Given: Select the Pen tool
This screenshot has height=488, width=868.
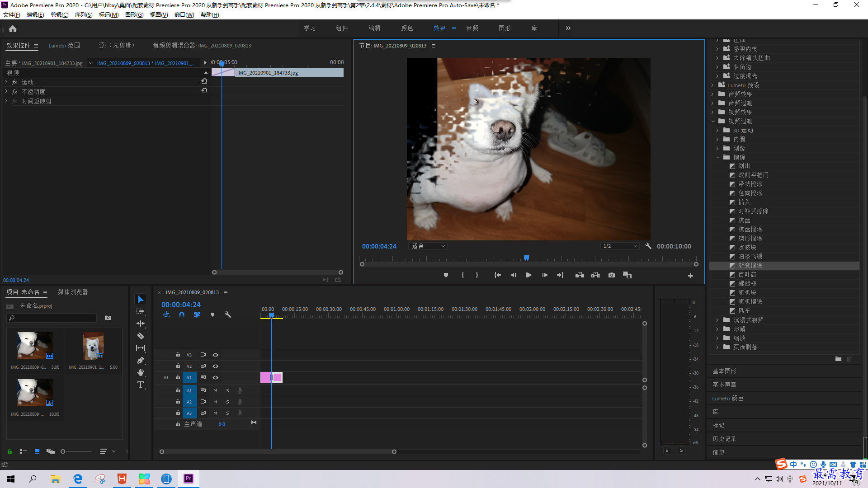Looking at the screenshot, I should [x=141, y=360].
